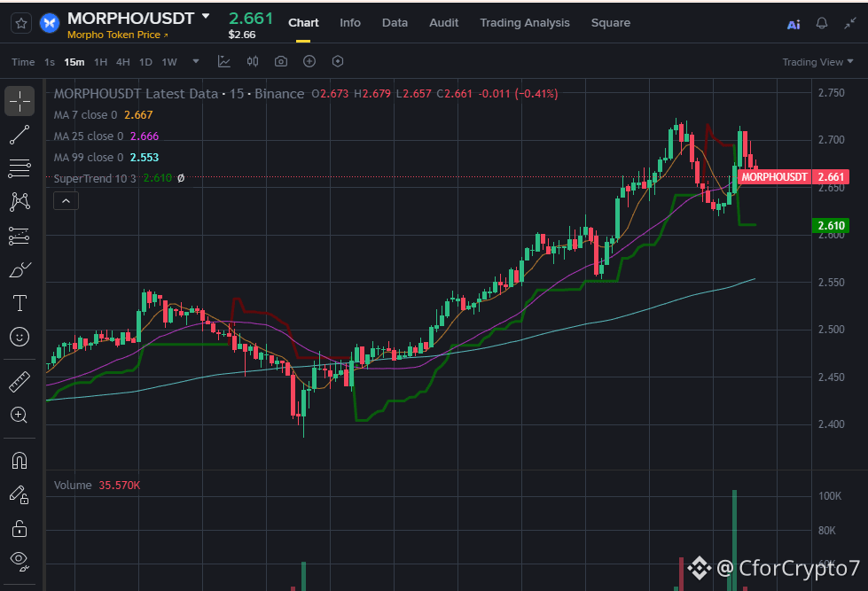Take a chart snapshot with the camera icon
This screenshot has height=591, width=868.
[x=281, y=61]
